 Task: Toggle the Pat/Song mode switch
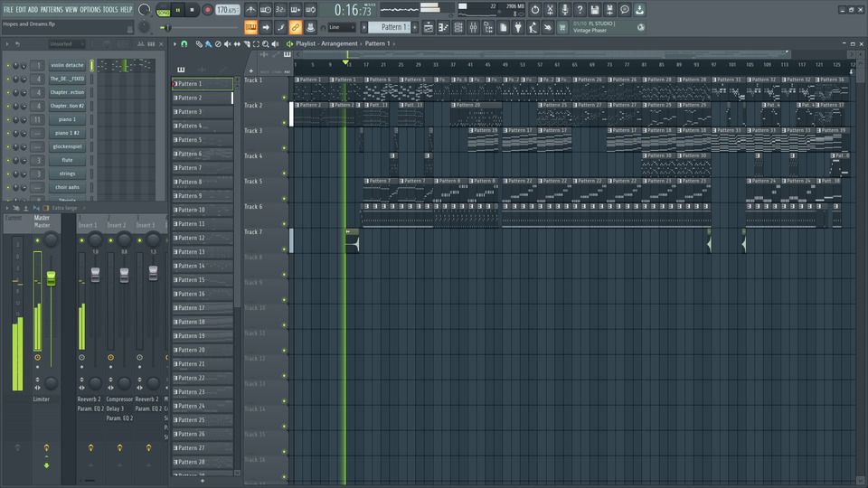coord(163,10)
